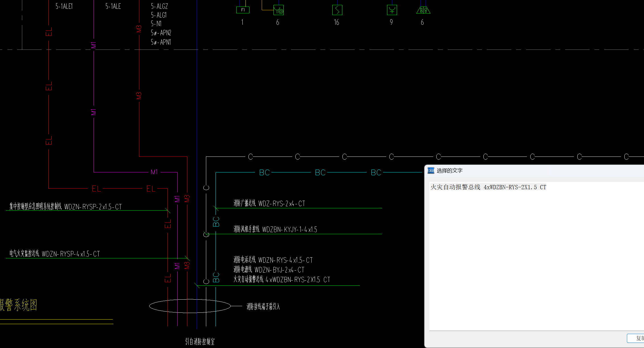Select the 5-1ALE panel label

point(113,6)
